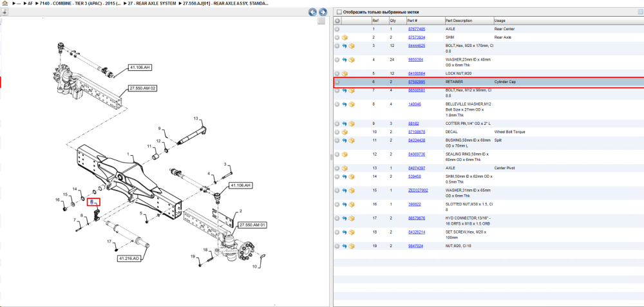
Task: Open part number 87582995 link
Action: 417,82
